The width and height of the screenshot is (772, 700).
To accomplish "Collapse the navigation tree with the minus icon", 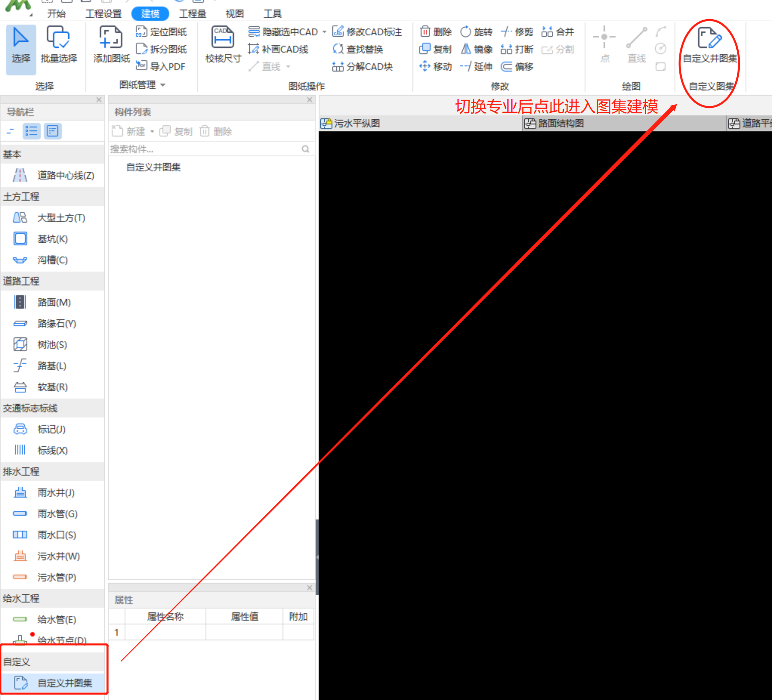I will click(x=11, y=131).
